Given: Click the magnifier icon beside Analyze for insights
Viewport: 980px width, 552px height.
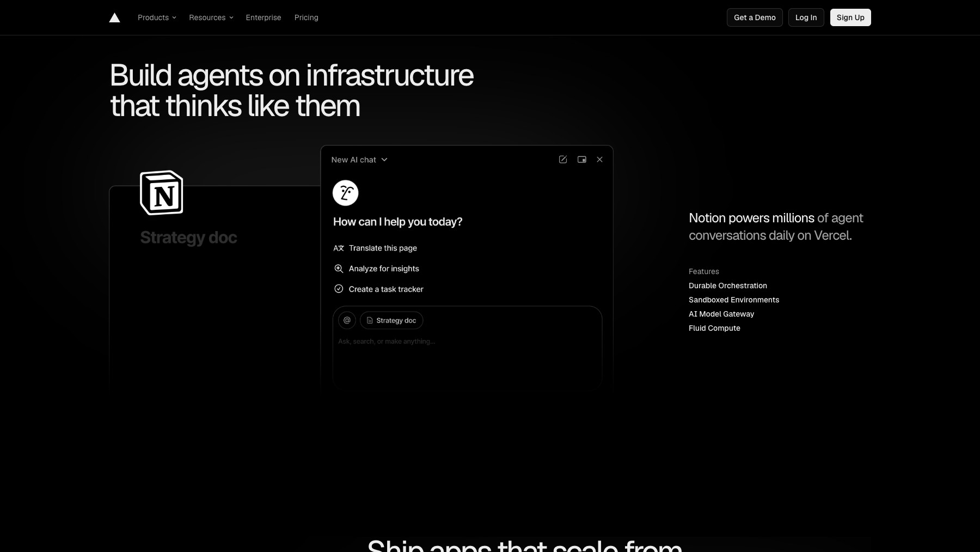Looking at the screenshot, I should pos(339,269).
